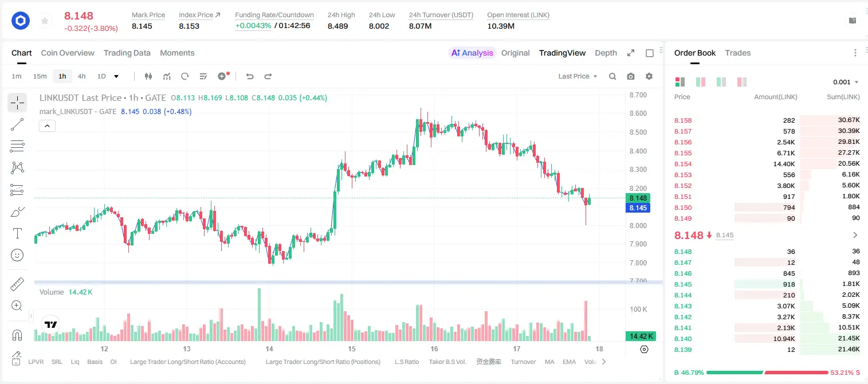Open the emoji sticker tool

[17, 255]
